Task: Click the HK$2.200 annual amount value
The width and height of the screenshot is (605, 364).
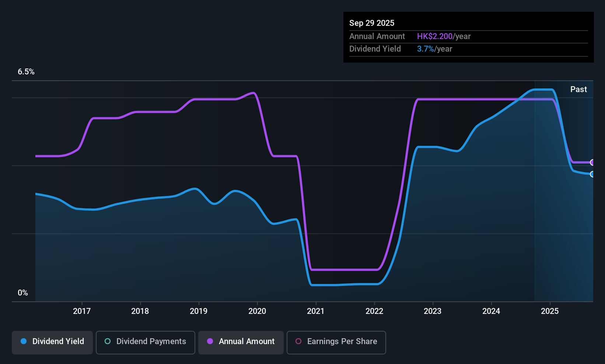Action: tap(435, 36)
